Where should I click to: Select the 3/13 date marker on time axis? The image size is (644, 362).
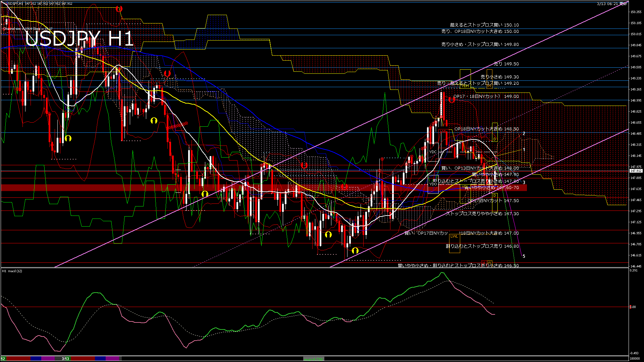(x=65, y=359)
